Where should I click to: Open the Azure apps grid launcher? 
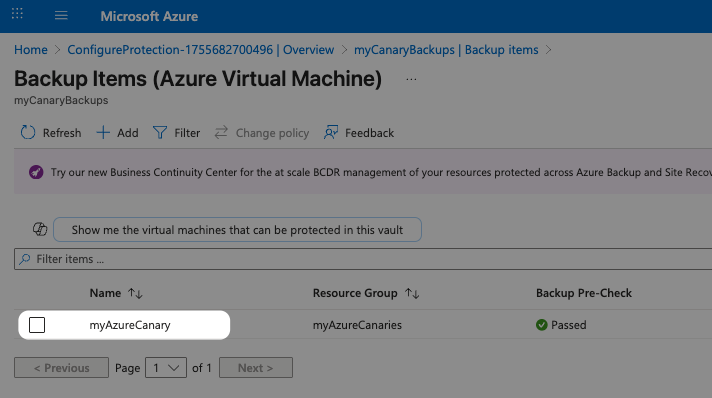pos(17,14)
